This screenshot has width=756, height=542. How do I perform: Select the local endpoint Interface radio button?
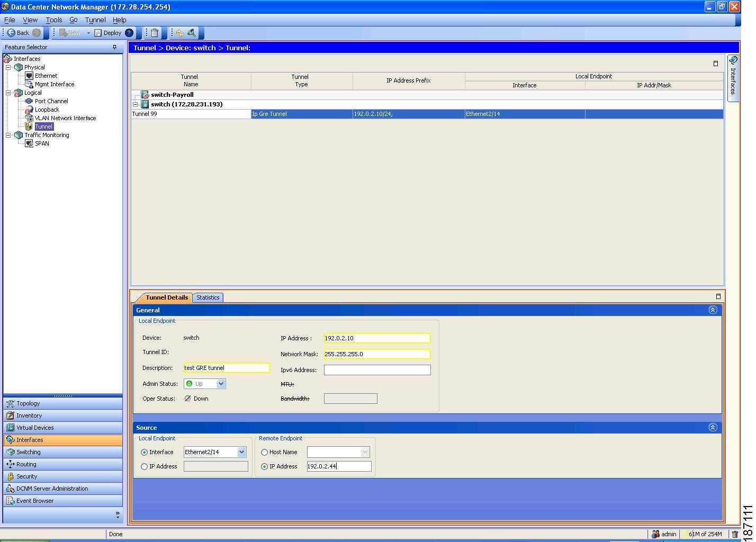point(144,453)
